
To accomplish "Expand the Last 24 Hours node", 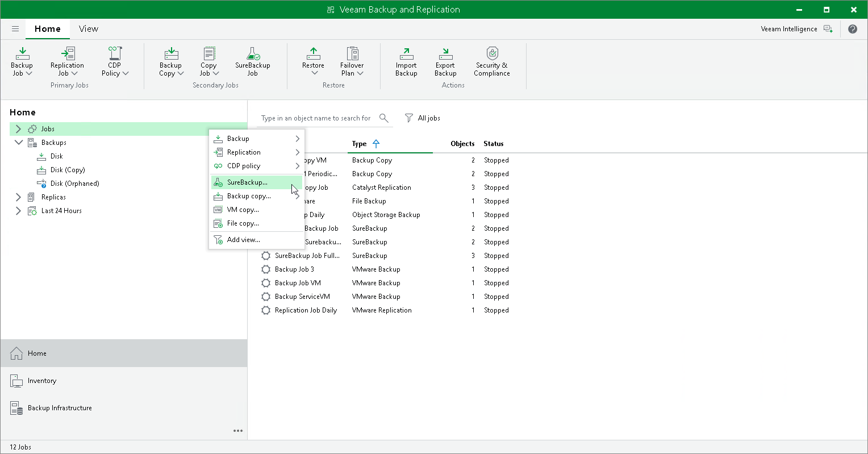I will click(18, 211).
